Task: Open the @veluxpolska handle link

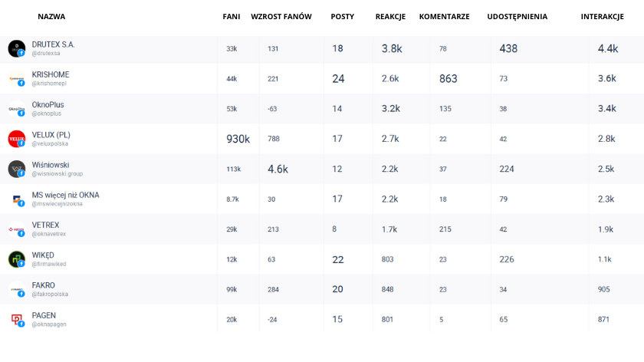Action: pyautogui.click(x=51, y=144)
